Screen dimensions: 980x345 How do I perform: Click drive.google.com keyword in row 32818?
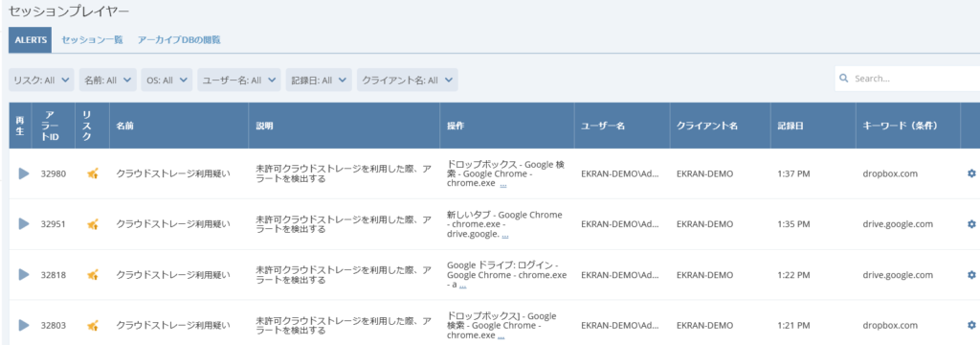click(x=898, y=274)
